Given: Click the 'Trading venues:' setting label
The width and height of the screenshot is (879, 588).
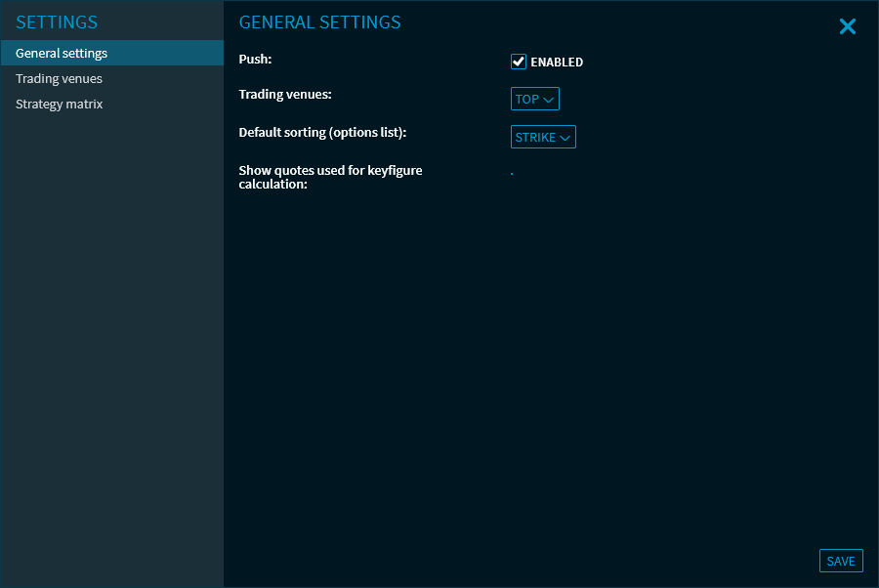Looking at the screenshot, I should point(286,95).
